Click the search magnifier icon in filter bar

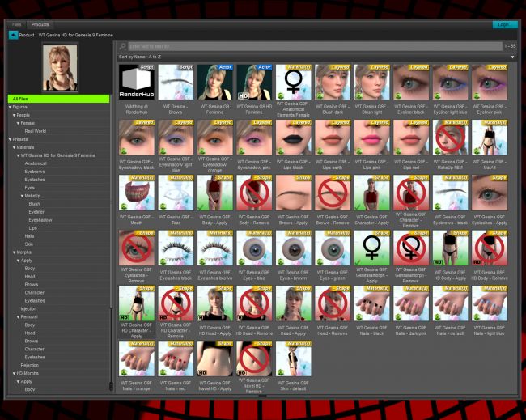(122, 47)
